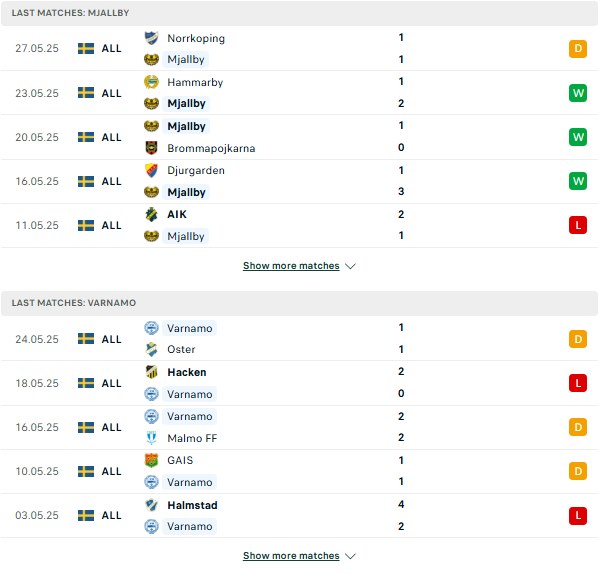This screenshot has height=574, width=600.
Task: Click the Halmstad club crest
Action: [151, 505]
